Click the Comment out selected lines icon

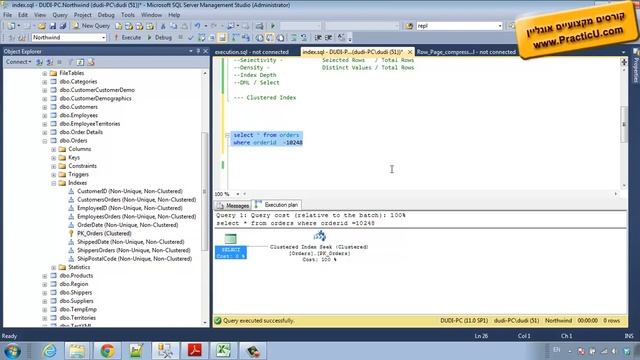point(293,38)
